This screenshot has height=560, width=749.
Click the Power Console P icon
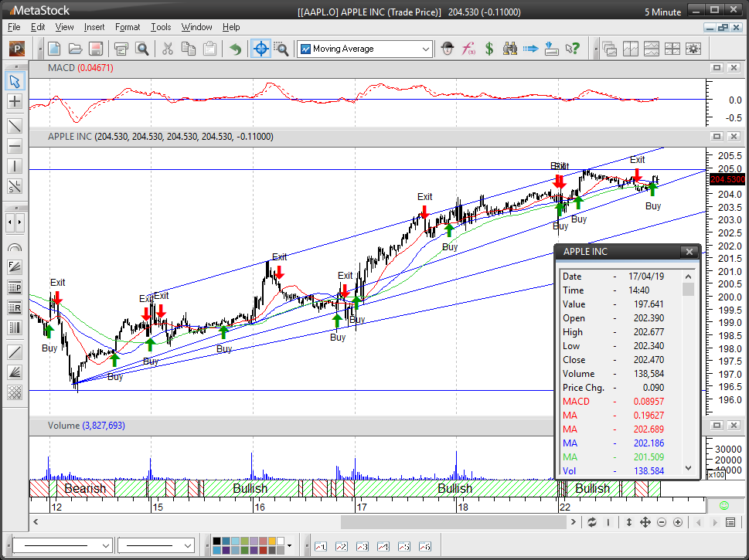point(17,49)
